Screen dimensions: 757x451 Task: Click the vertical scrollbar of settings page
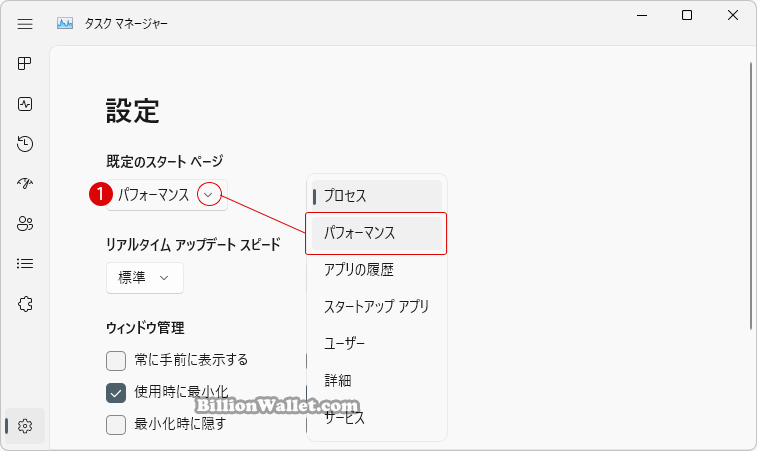tap(751, 196)
